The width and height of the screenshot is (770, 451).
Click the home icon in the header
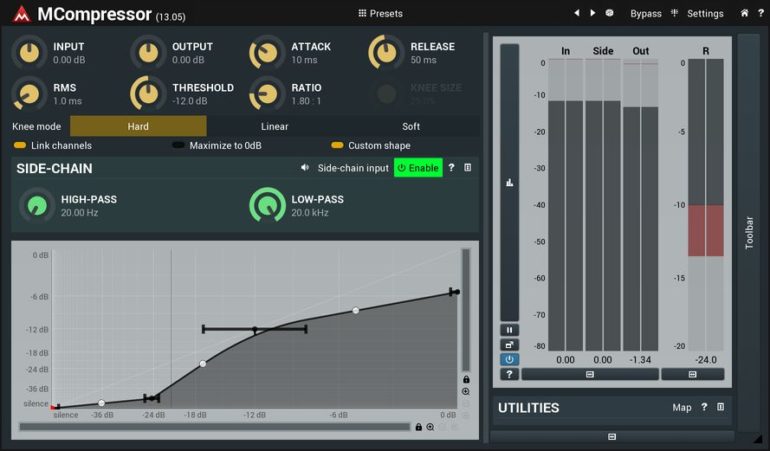tap(744, 13)
